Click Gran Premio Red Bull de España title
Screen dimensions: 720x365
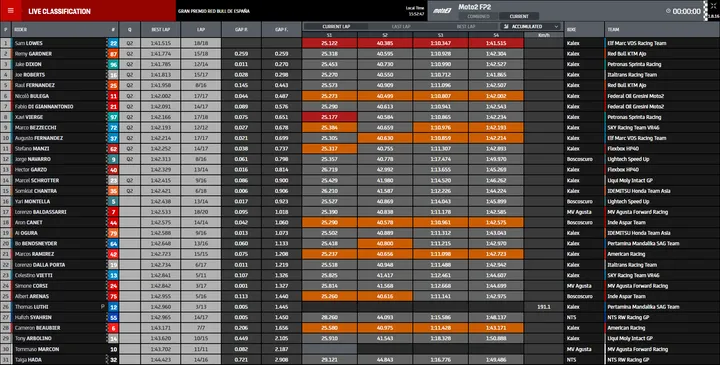(x=214, y=11)
